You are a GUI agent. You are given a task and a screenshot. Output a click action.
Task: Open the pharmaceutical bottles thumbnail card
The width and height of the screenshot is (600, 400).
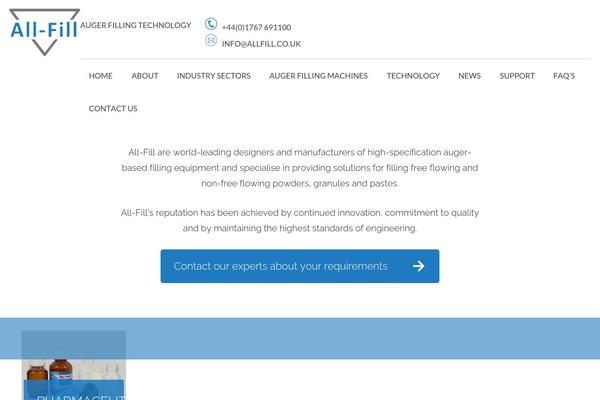pos(74,365)
